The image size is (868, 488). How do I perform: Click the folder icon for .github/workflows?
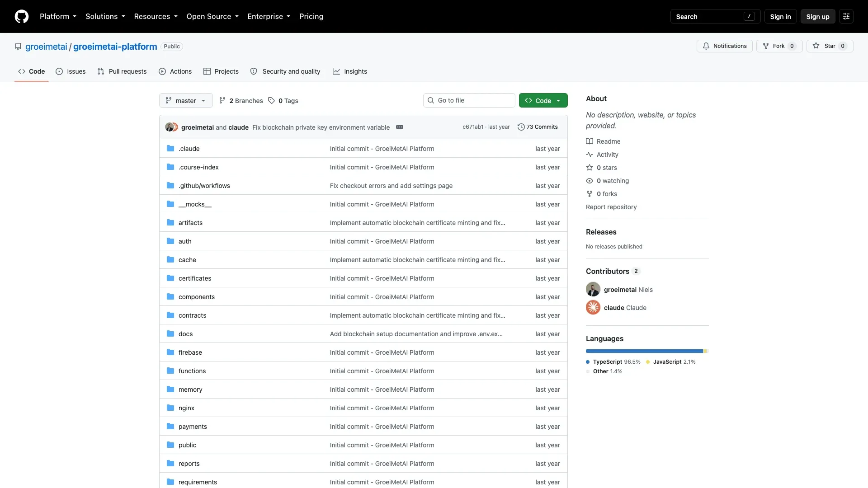tap(170, 186)
